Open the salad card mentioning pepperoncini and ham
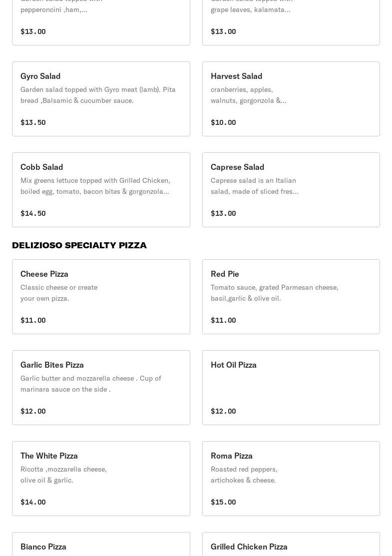 coord(101,20)
